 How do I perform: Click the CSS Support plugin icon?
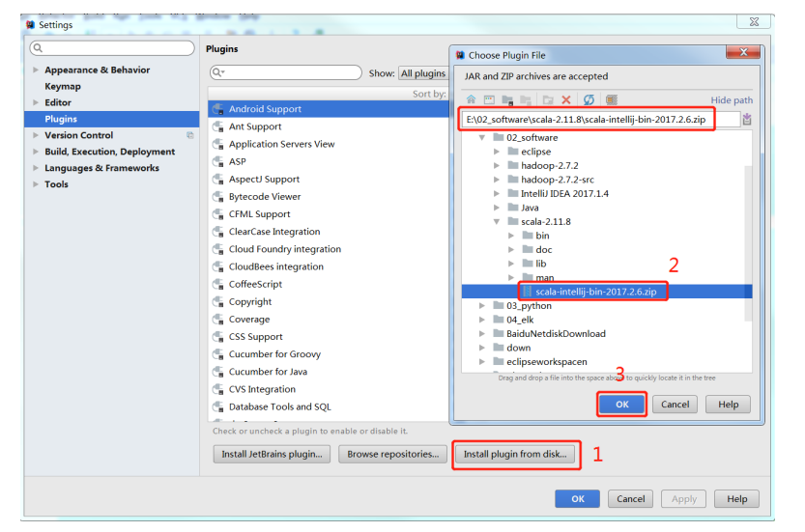218,337
